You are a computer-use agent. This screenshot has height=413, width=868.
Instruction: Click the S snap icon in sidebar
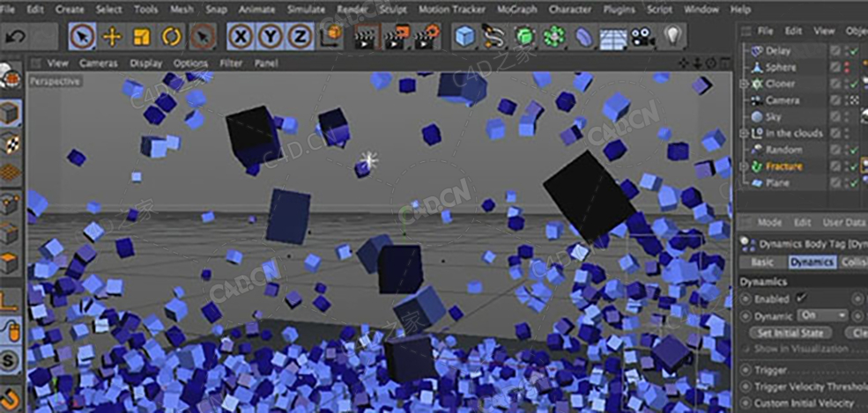(11, 360)
